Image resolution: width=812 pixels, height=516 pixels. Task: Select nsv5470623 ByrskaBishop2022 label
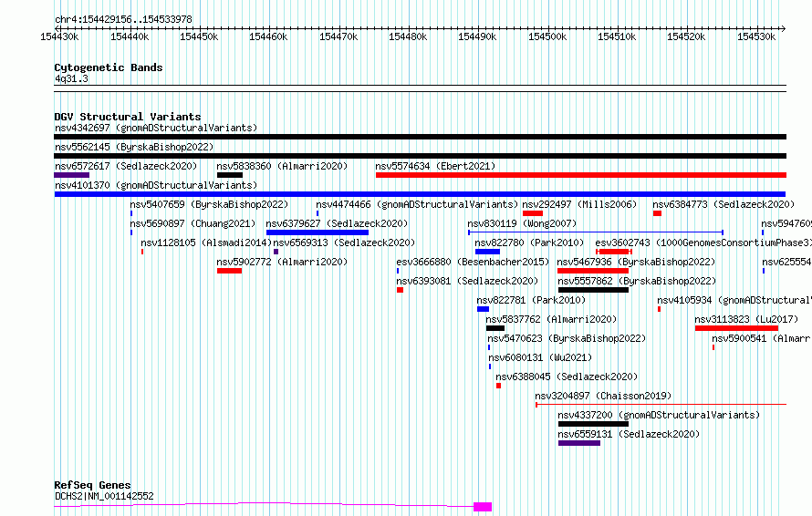[x=567, y=338]
